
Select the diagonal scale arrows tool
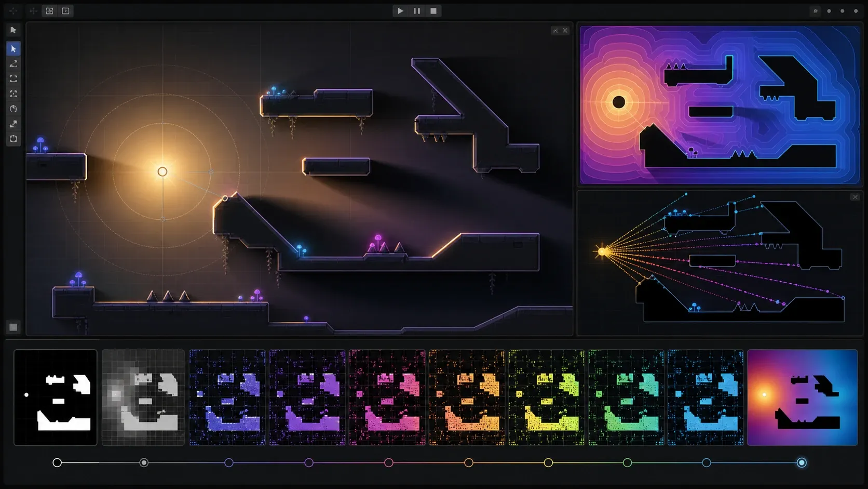(x=13, y=124)
